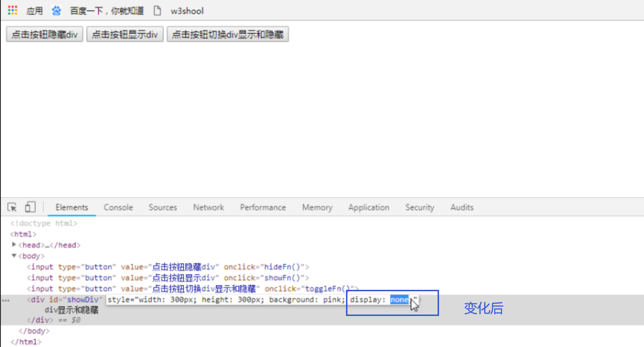Click the div id="showDiv" tag
This screenshot has height=347, width=644.
(x=65, y=300)
